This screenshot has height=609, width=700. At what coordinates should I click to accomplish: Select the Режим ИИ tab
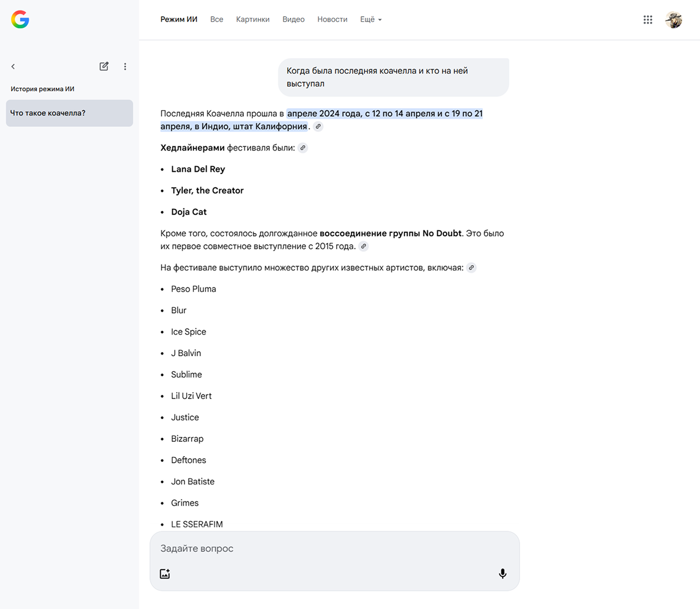point(179,19)
